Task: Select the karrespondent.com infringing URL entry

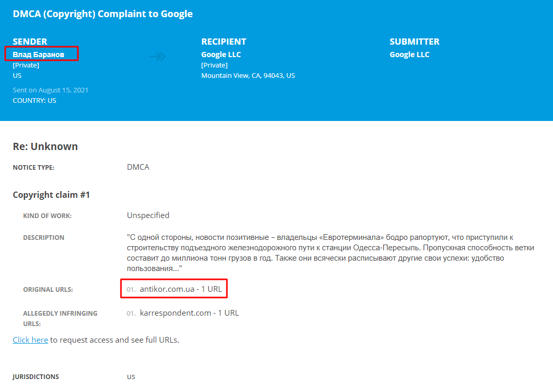Action: point(190,313)
